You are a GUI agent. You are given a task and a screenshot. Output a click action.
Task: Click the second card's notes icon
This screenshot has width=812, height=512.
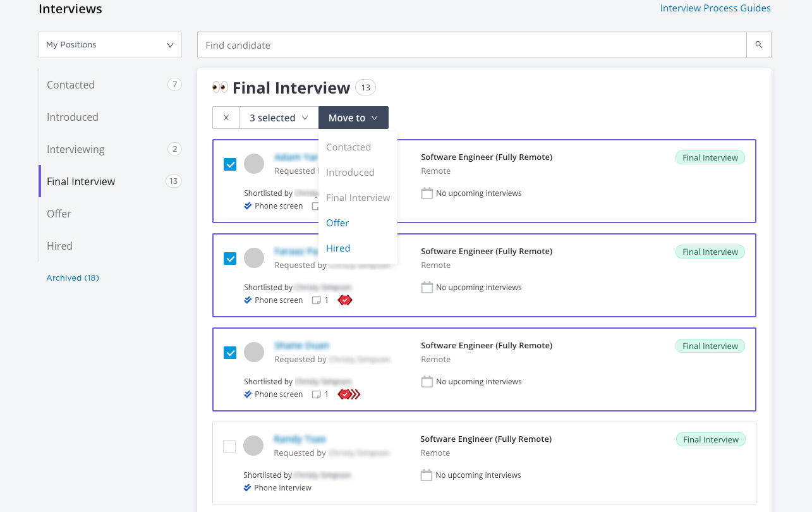[x=317, y=300]
